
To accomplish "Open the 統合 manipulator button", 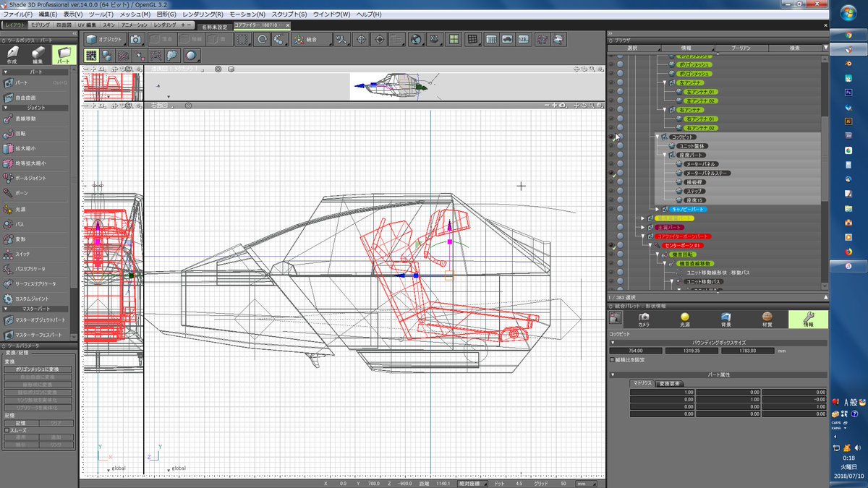I will pos(312,39).
